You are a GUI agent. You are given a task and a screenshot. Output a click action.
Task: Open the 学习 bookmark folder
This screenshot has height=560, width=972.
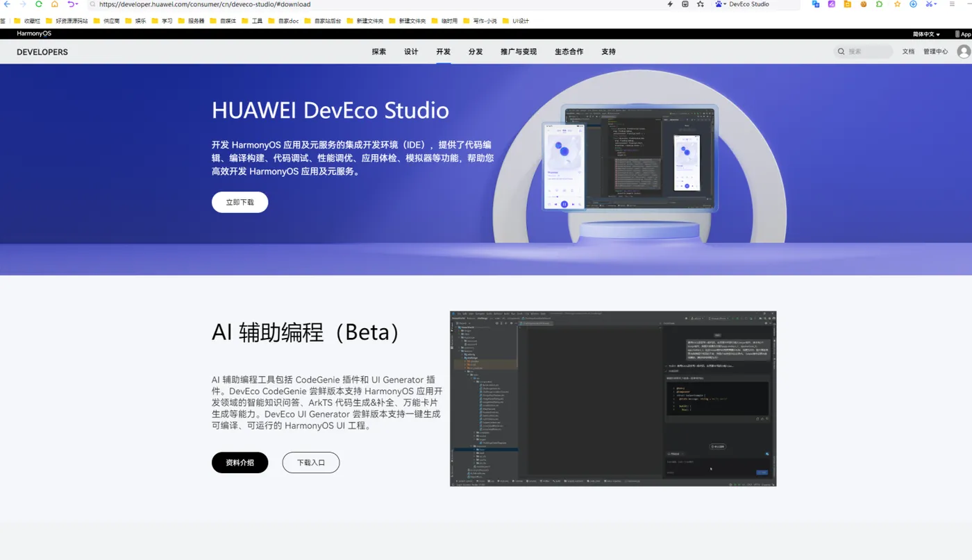tap(162, 21)
